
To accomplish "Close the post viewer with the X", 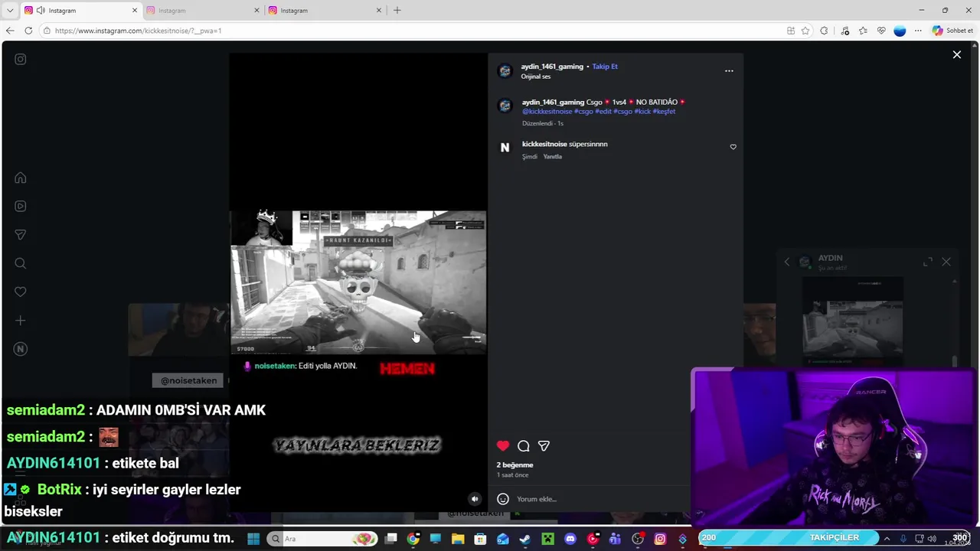I will point(956,54).
